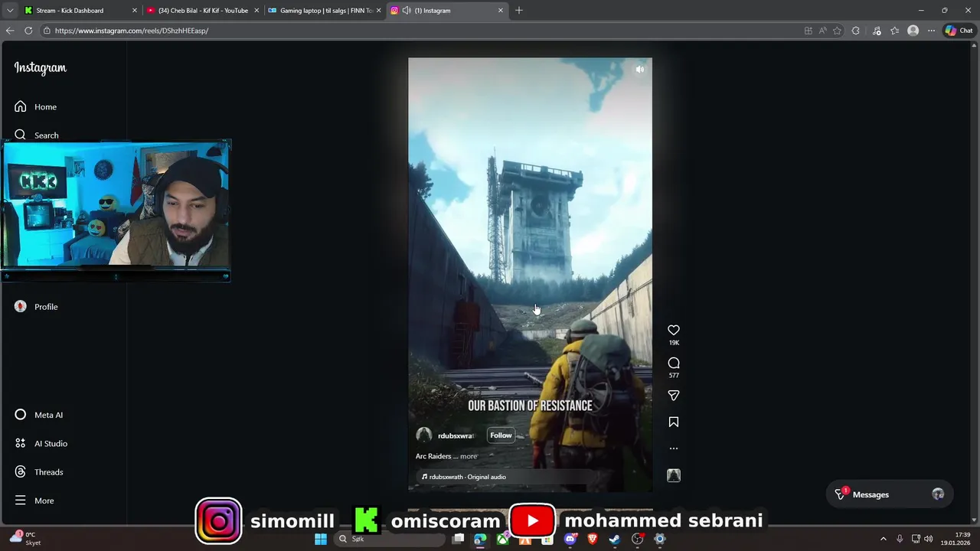
Task: Show hidden system tray icons
Action: click(x=883, y=539)
